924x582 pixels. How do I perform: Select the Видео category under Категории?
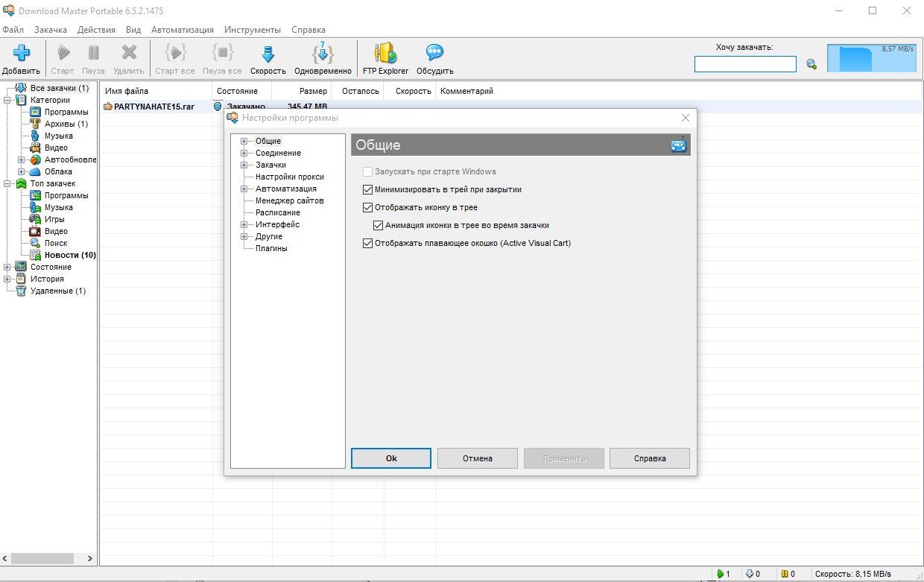(x=56, y=148)
